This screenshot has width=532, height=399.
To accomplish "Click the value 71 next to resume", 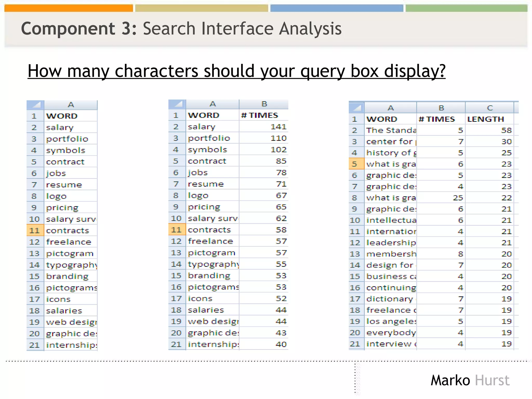I will click(x=264, y=184).
